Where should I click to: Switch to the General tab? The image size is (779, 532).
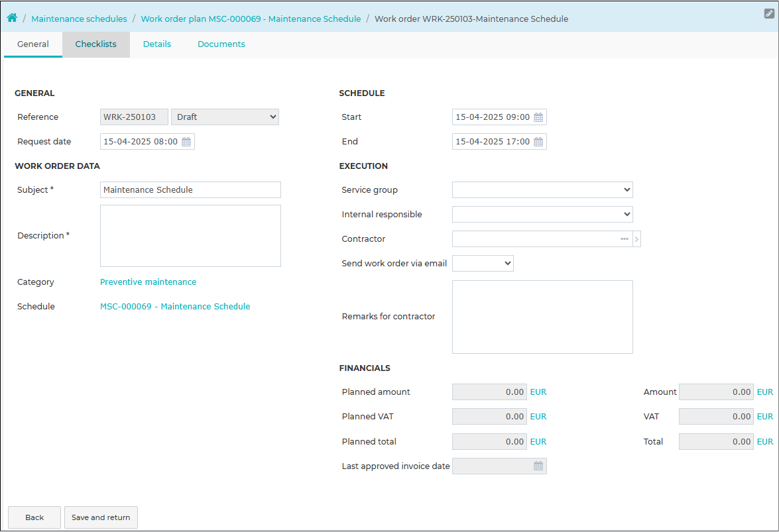(x=33, y=44)
